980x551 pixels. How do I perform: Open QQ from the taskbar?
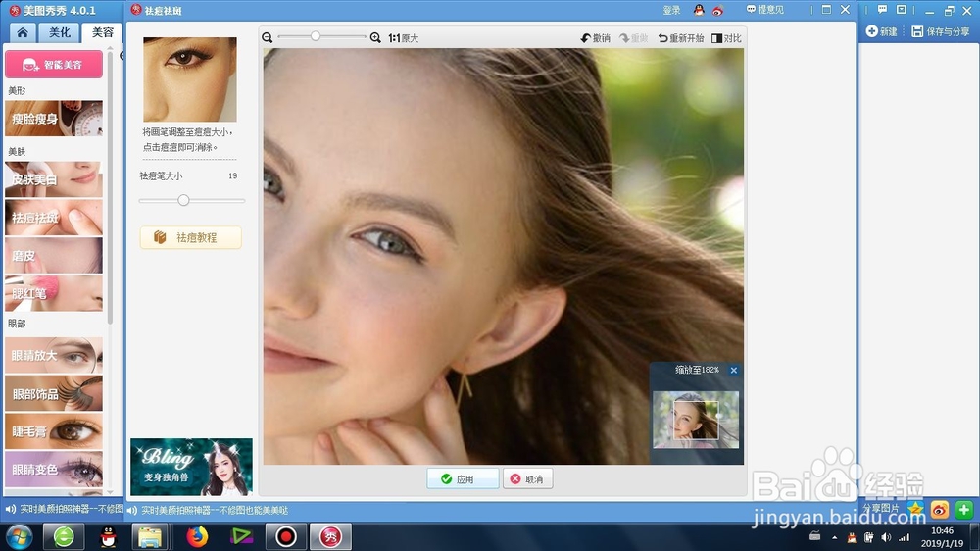(108, 536)
